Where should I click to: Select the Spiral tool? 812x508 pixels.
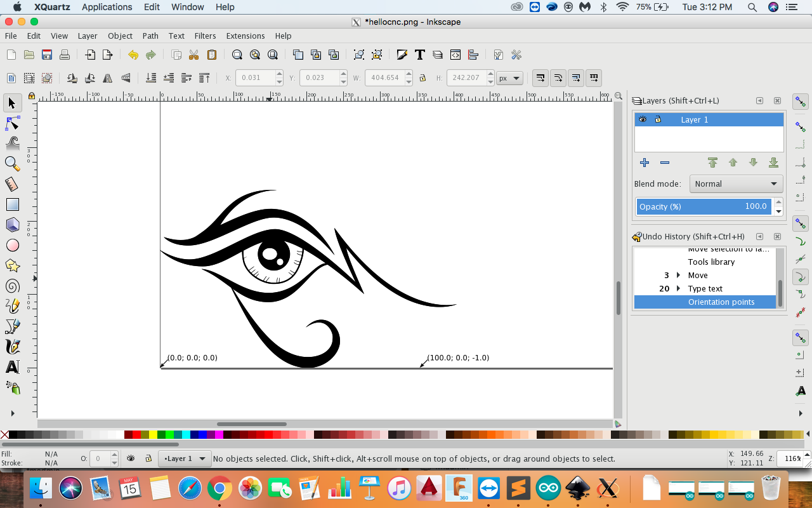point(12,286)
